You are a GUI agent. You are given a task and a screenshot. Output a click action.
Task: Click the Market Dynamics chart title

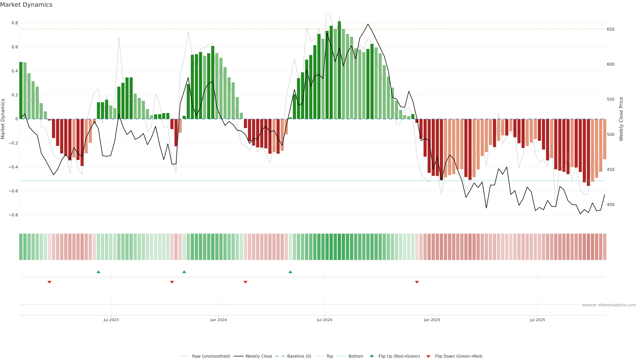pos(26,5)
